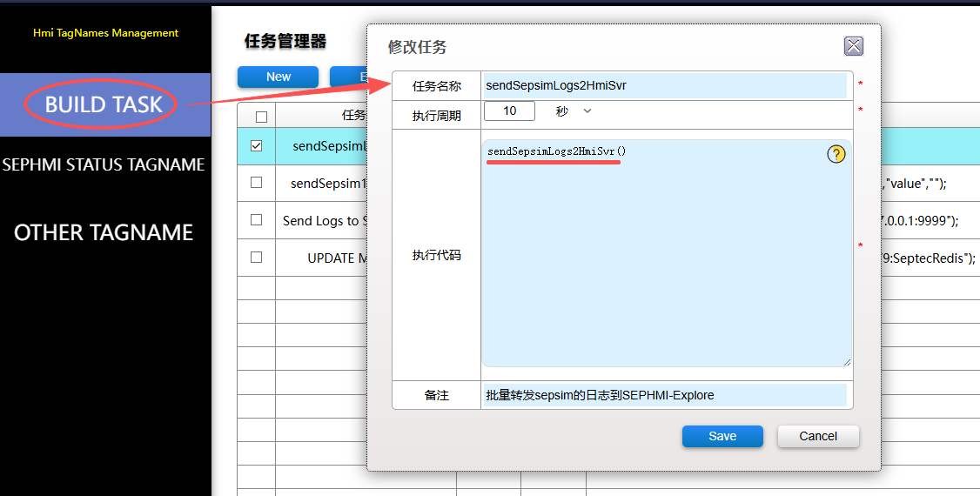This screenshot has height=496, width=980.
Task: Cancel the task modification
Action: pyautogui.click(x=817, y=436)
